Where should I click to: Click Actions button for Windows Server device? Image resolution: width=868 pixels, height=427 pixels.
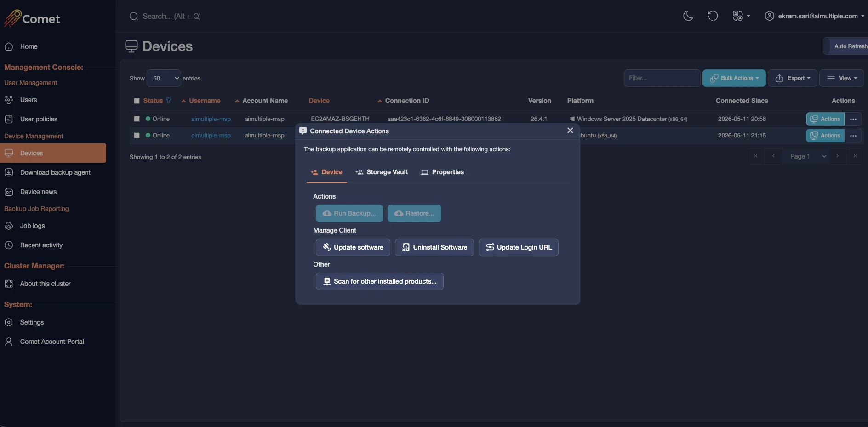pyautogui.click(x=825, y=119)
